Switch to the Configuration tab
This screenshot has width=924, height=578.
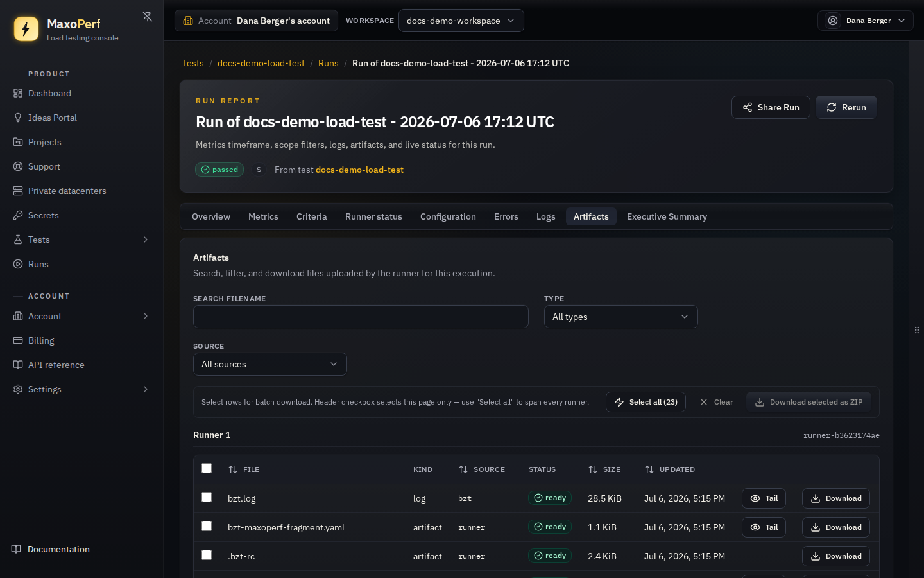pos(448,216)
